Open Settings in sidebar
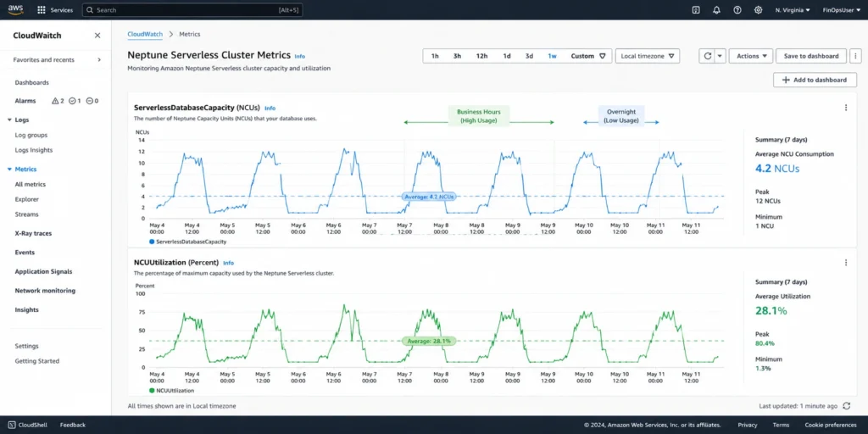This screenshot has width=868, height=434. pos(26,346)
